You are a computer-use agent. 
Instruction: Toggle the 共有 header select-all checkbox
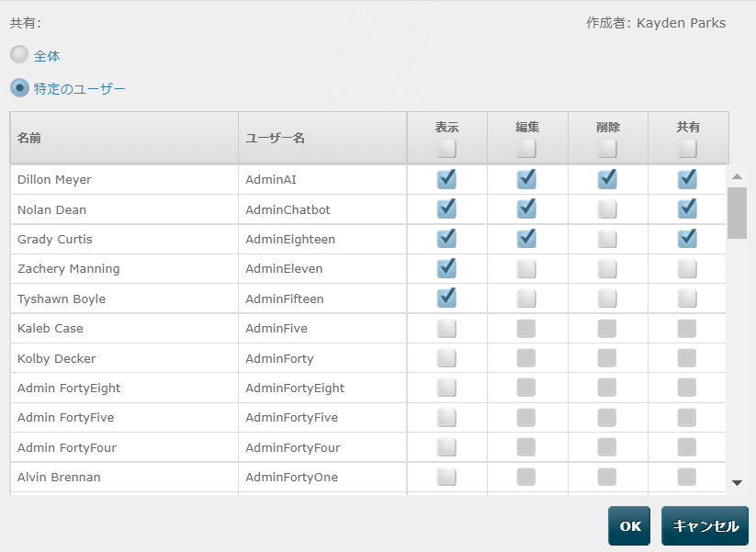coord(687,148)
